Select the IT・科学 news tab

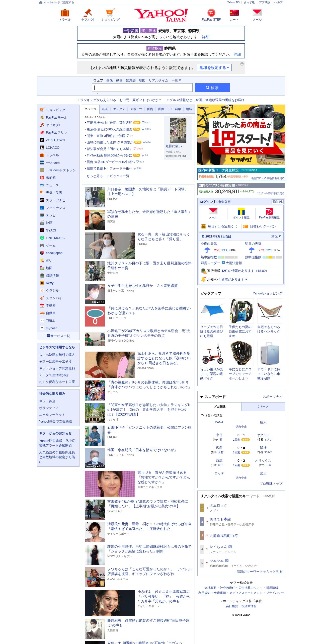(x=175, y=109)
